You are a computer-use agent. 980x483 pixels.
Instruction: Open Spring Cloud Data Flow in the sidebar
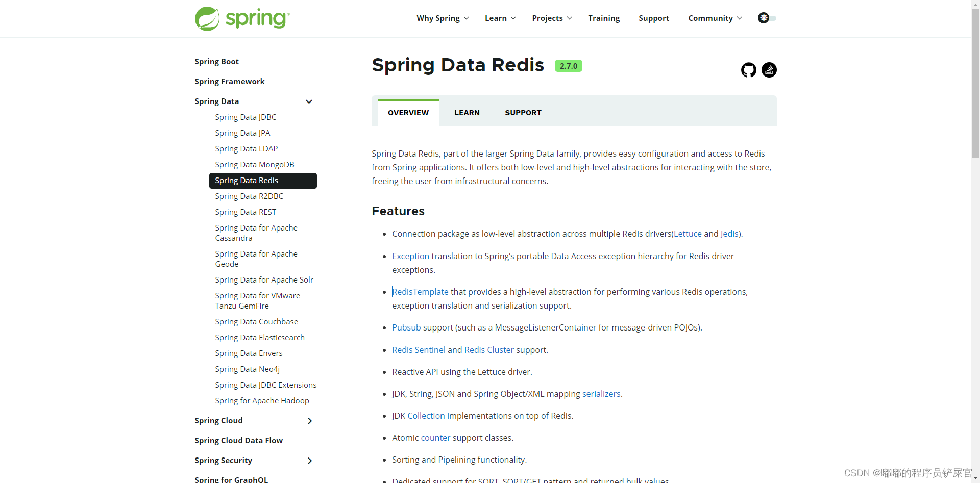238,441
